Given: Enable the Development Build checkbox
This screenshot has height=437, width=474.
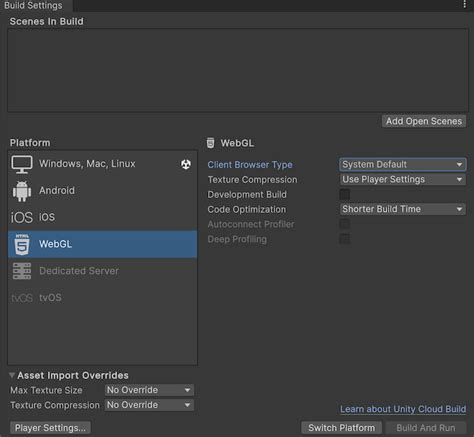Looking at the screenshot, I should 345,194.
